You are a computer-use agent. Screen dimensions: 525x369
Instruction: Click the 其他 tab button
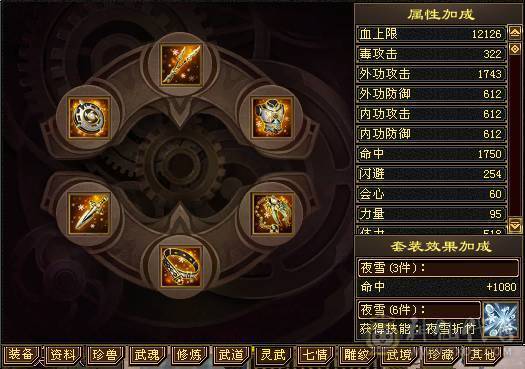pos(483,355)
